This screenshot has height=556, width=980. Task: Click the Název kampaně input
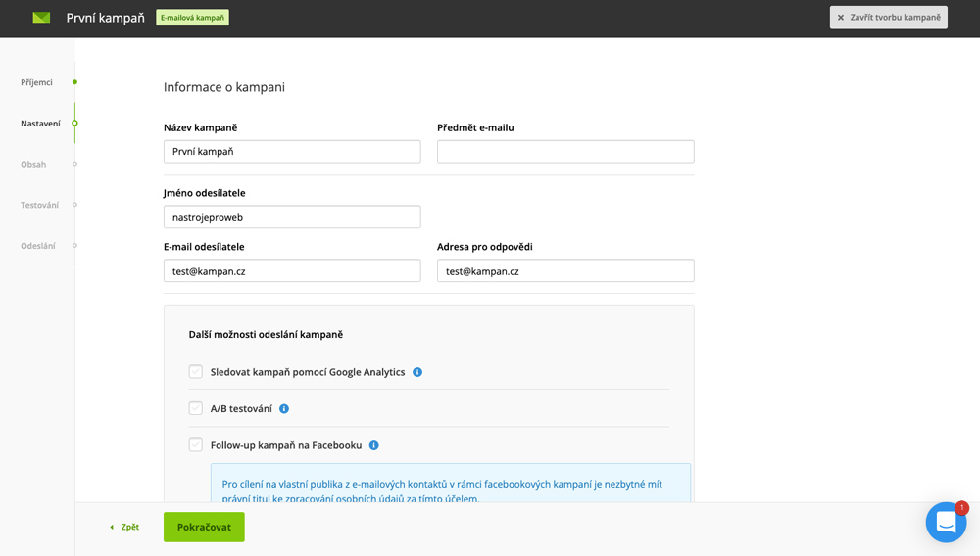(292, 151)
